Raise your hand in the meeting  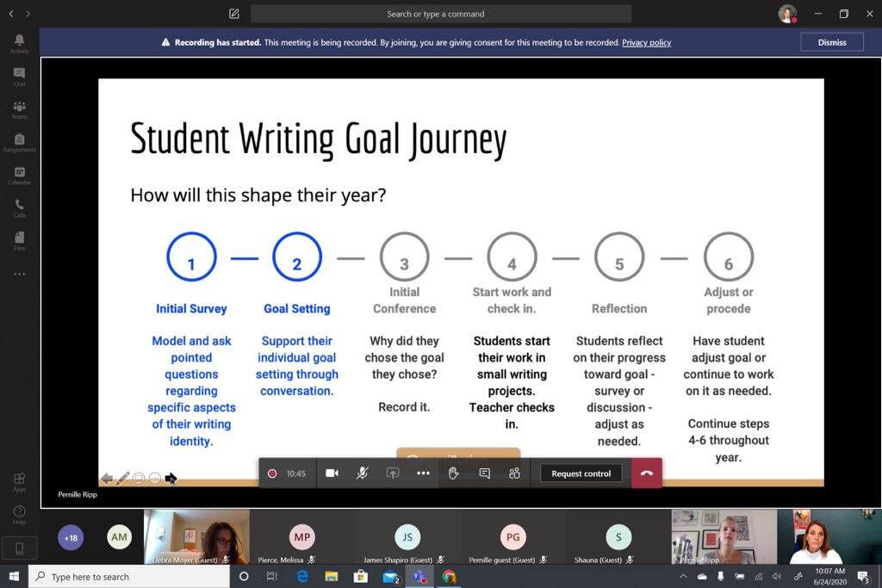click(454, 473)
